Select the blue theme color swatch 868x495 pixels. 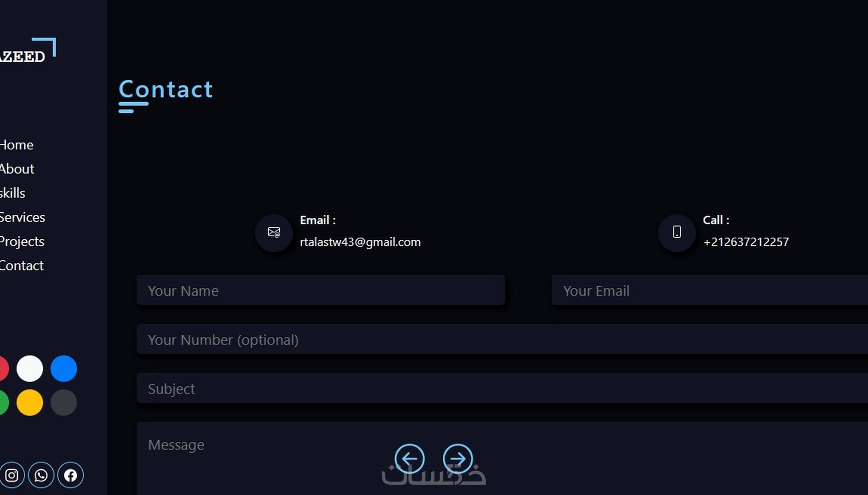point(64,368)
